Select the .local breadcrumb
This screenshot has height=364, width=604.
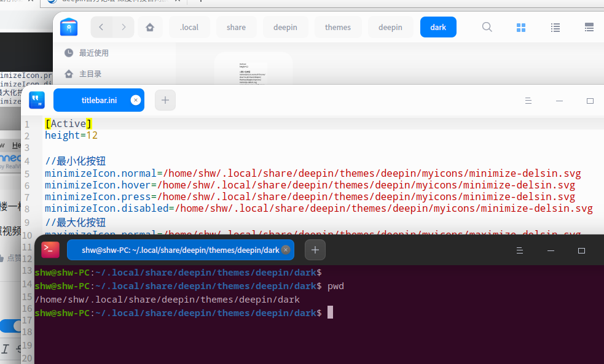tap(189, 27)
